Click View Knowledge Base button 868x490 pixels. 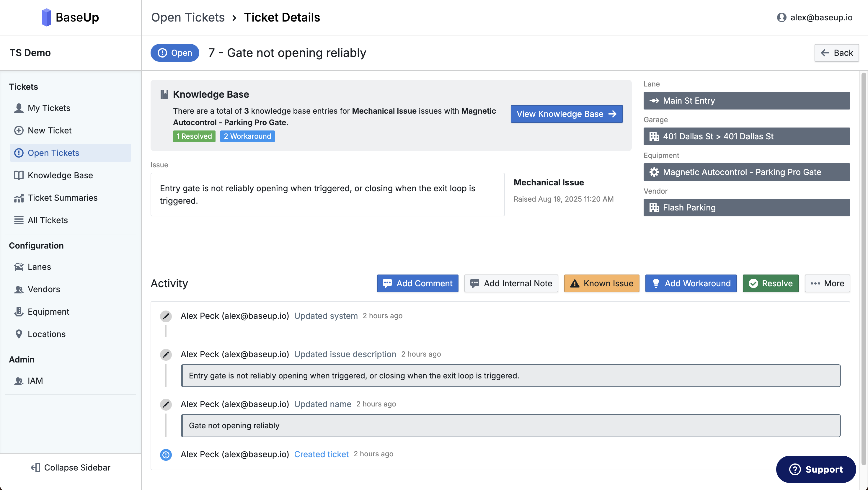click(x=567, y=114)
